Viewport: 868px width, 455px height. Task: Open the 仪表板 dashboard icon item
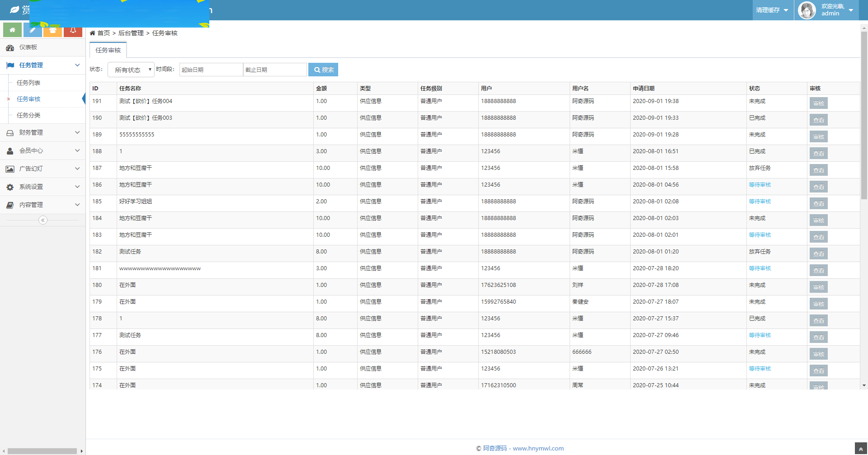27,47
